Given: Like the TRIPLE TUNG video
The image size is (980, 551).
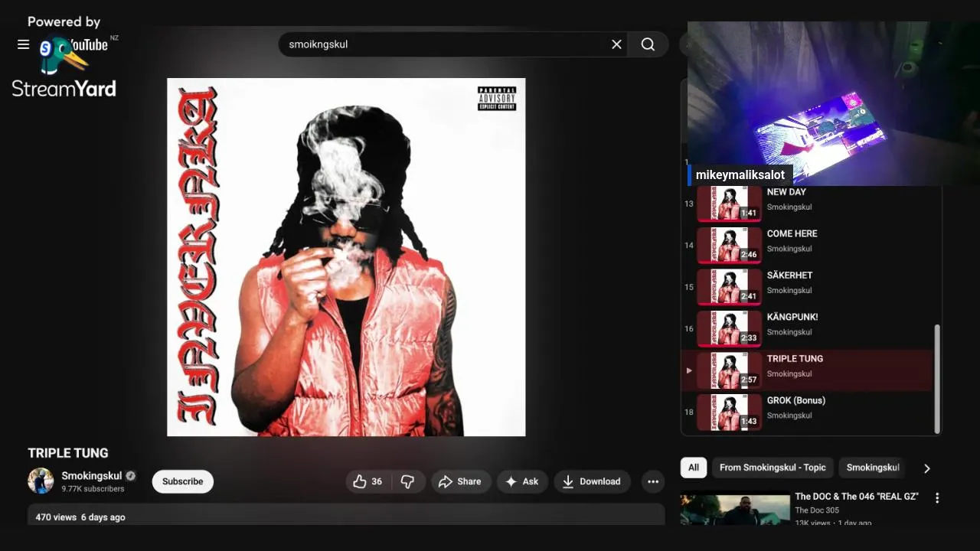Looking at the screenshot, I should click(x=368, y=481).
